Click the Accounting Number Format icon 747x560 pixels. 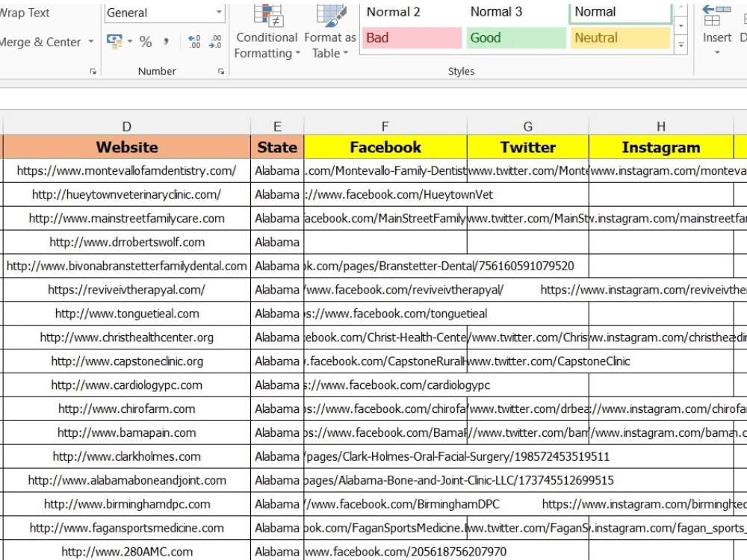(114, 42)
